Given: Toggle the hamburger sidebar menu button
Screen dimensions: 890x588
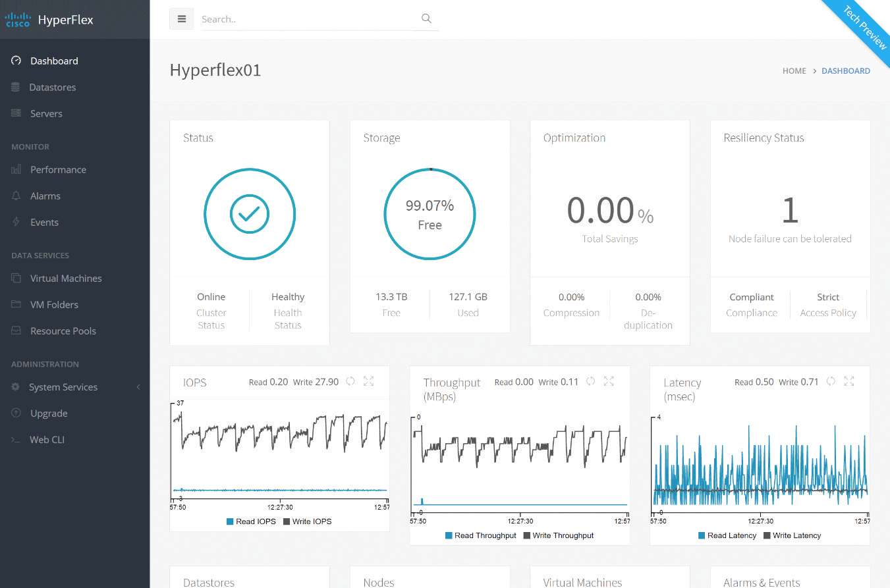Looking at the screenshot, I should pos(182,19).
